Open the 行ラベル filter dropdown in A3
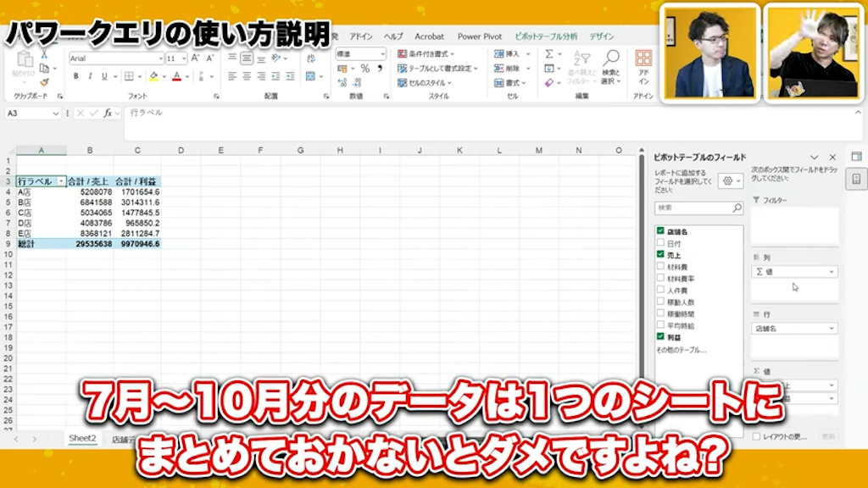868x488 pixels. click(x=60, y=181)
